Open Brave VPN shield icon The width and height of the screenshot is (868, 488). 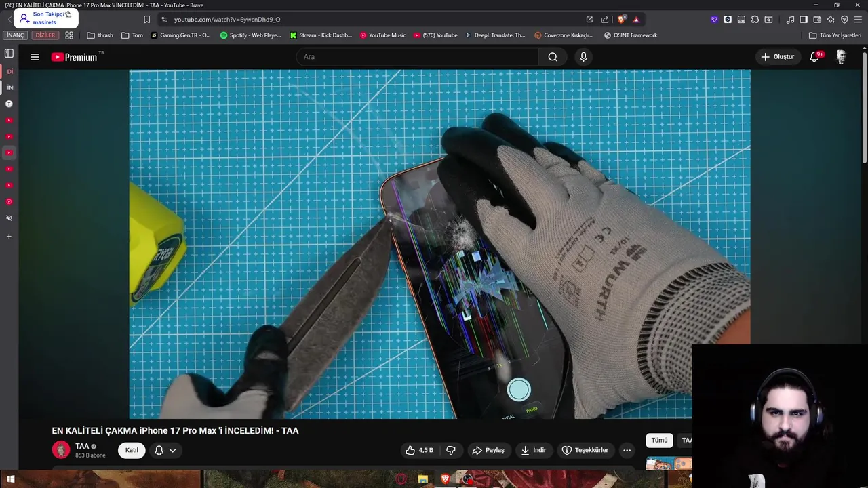click(844, 19)
